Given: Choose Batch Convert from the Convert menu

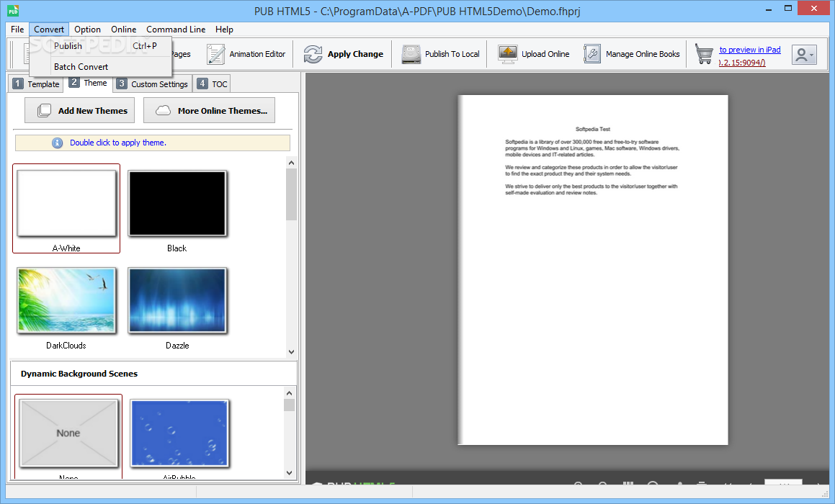Looking at the screenshot, I should (101, 66).
